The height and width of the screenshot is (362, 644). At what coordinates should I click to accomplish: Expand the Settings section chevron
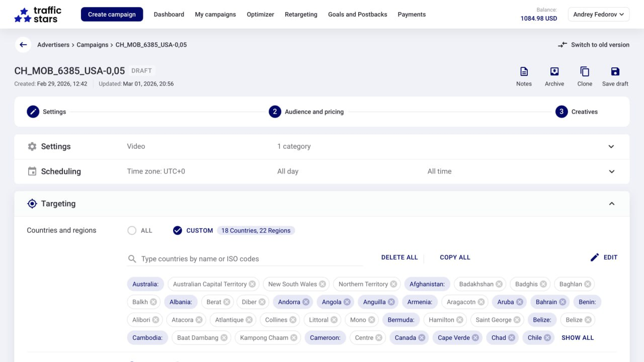611,147
